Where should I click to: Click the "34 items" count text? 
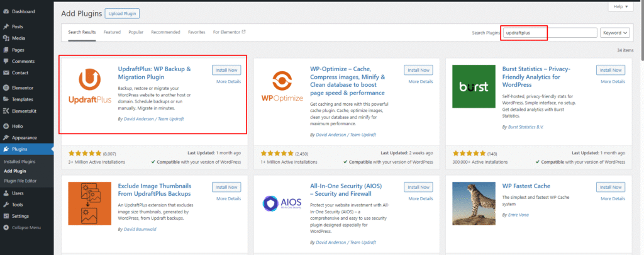(626, 50)
